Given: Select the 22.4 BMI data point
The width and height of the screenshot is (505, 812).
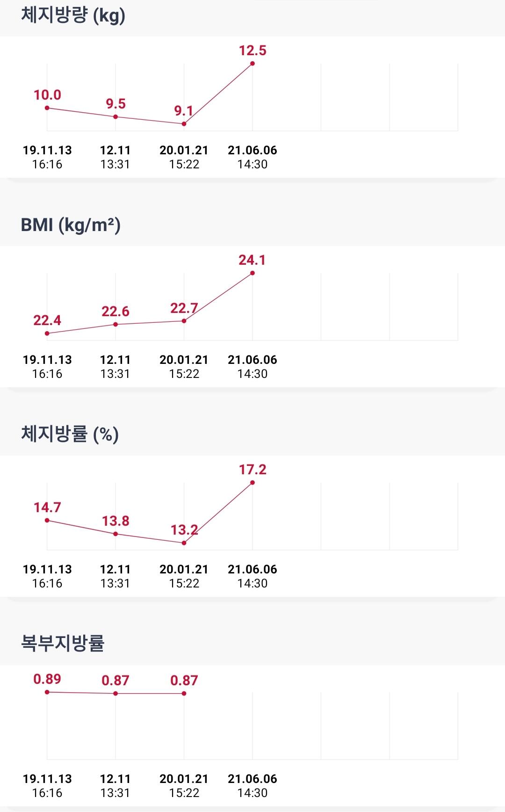Looking at the screenshot, I should [47, 333].
